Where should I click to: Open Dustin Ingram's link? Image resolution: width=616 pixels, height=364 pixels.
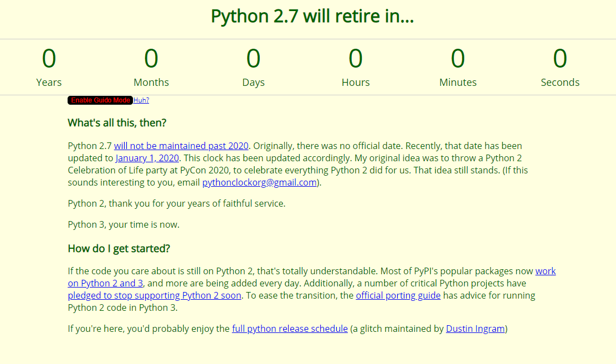tap(475, 329)
